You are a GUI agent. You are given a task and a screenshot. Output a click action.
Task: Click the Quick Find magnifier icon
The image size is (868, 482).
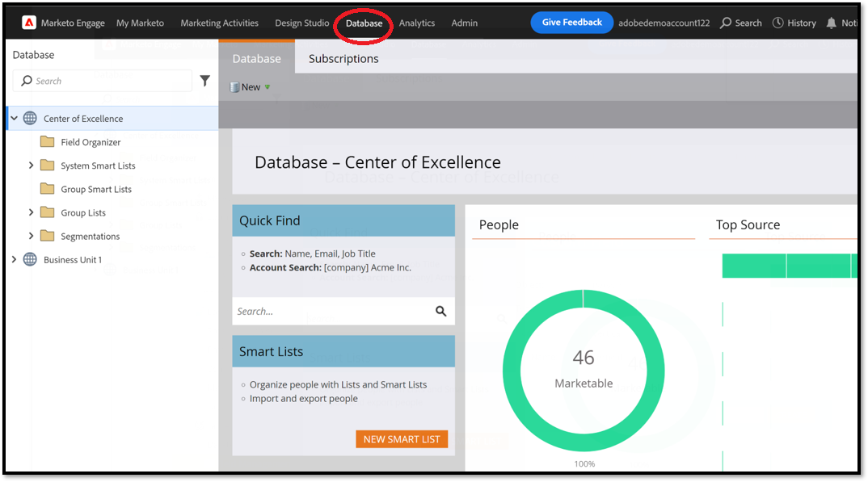click(440, 311)
